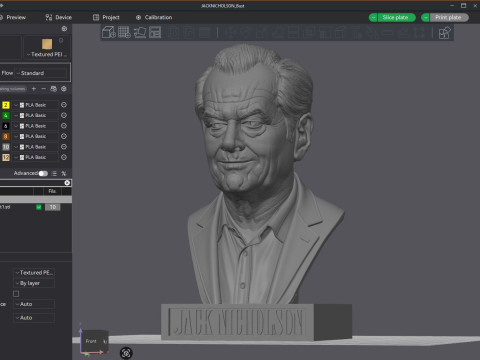Open PLA Basic dropdown for filament 10

coord(36,147)
